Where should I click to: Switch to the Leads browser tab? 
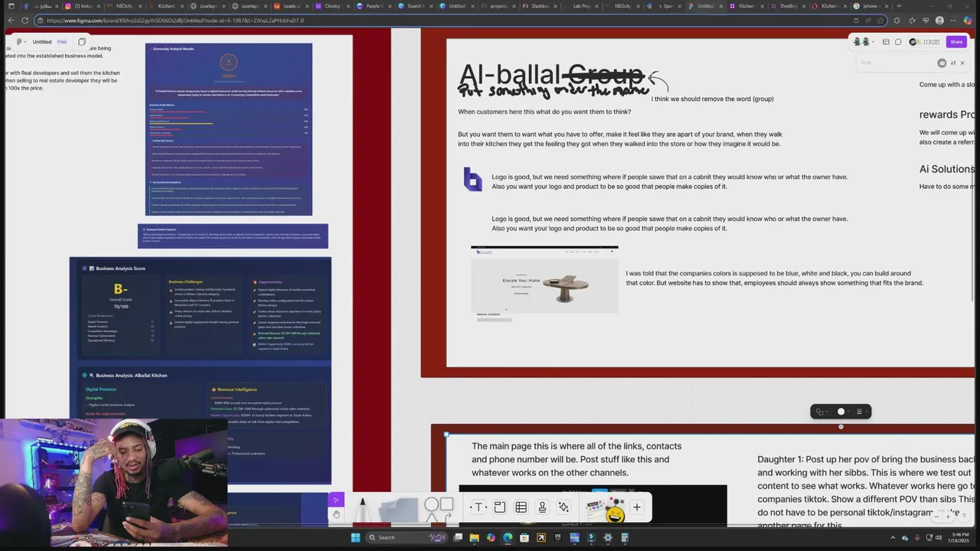coord(292,6)
